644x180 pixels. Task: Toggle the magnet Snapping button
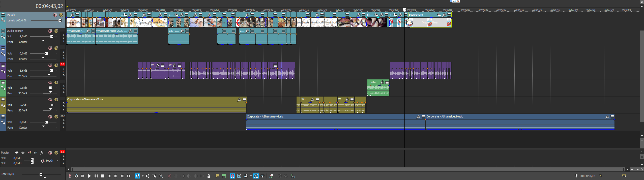click(232, 176)
